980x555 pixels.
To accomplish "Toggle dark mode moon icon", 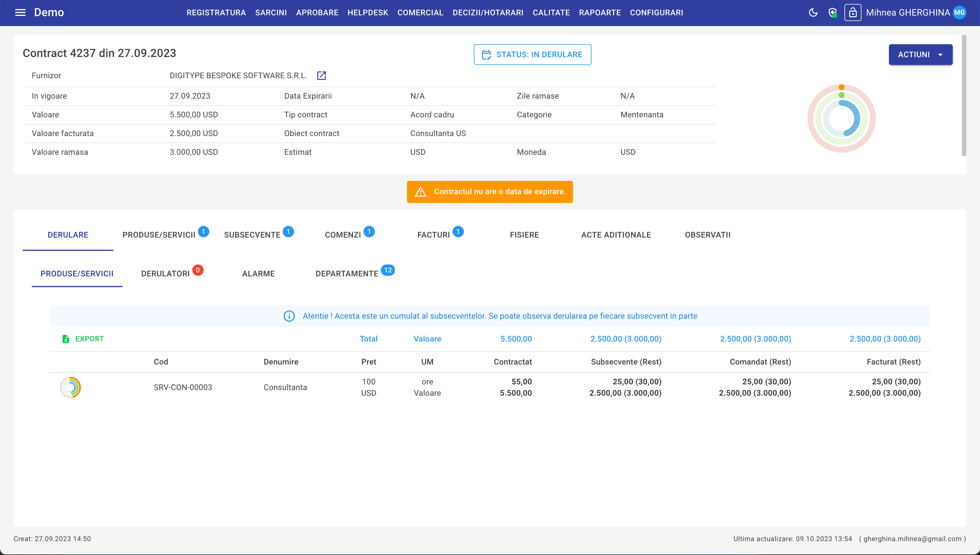I will (x=813, y=12).
